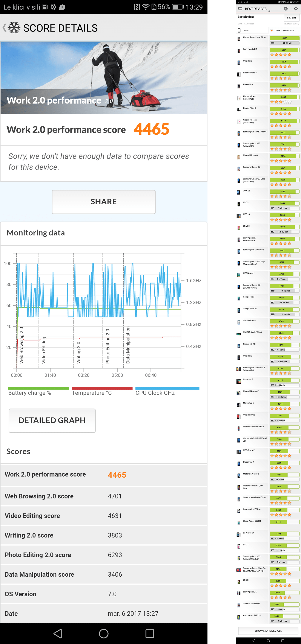301x644 pixels.
Task: Tap the Android home button in Best Devices
Action: (x=268, y=641)
